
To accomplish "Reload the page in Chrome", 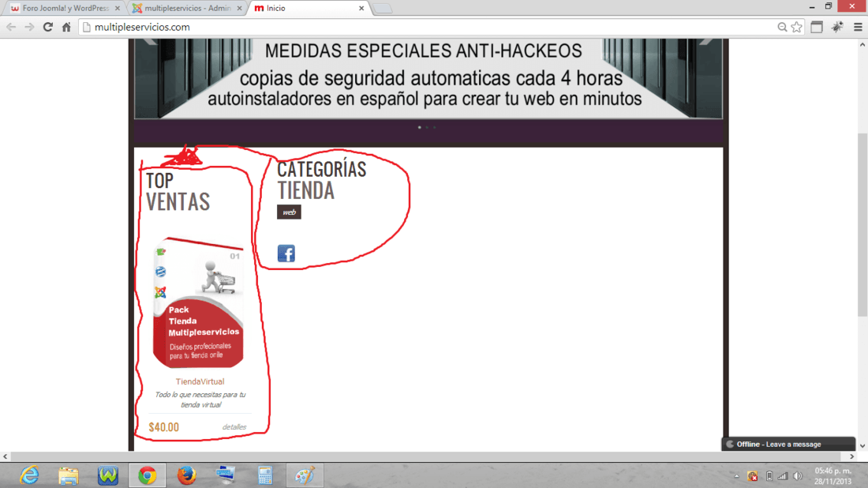I will (x=47, y=27).
